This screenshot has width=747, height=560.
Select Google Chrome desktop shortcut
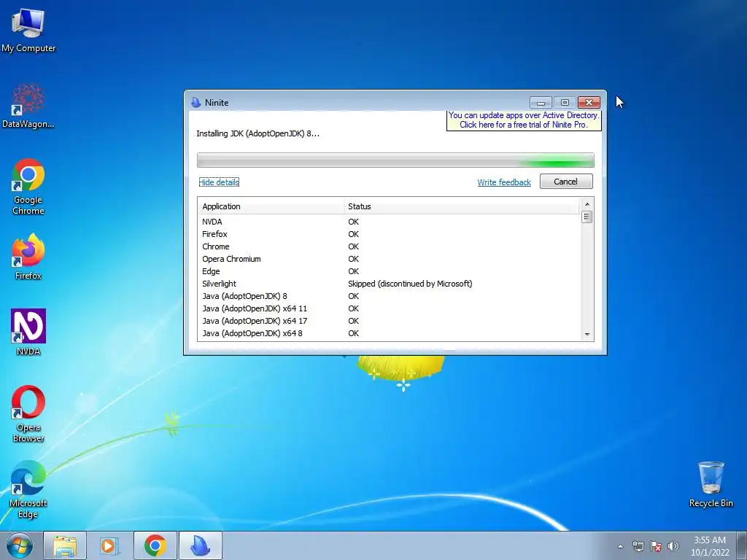[x=28, y=187]
